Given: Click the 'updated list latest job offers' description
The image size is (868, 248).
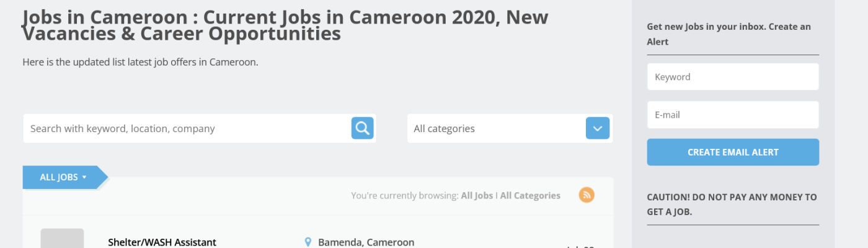Looking at the screenshot, I should click(140, 62).
